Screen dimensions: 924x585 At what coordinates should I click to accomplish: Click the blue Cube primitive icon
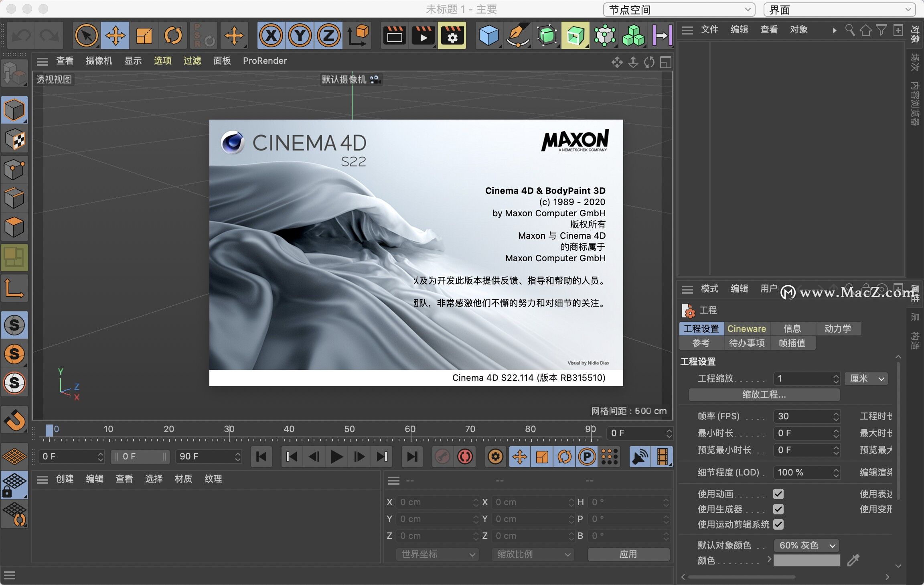488,36
